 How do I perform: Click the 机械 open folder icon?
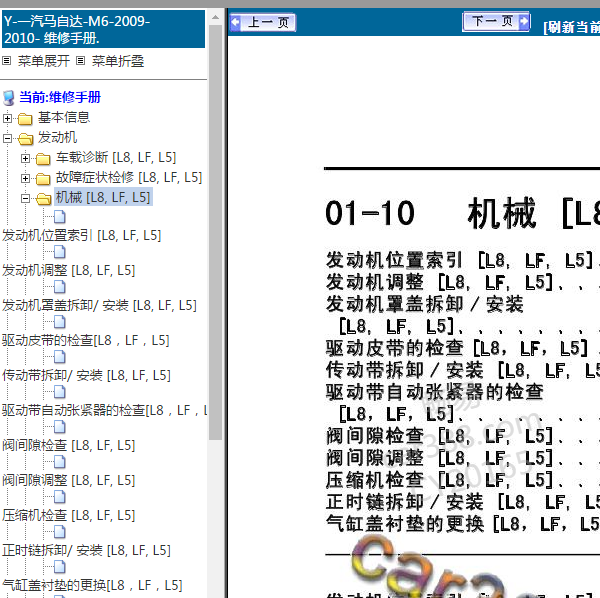pos(44,198)
